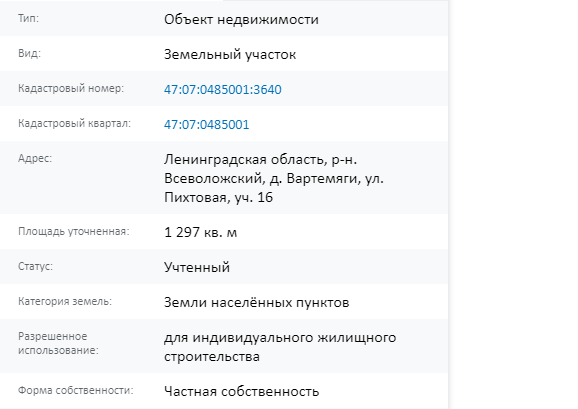The image size is (578, 409).
Task: Click the status value 'Учтенный'
Action: point(197,267)
